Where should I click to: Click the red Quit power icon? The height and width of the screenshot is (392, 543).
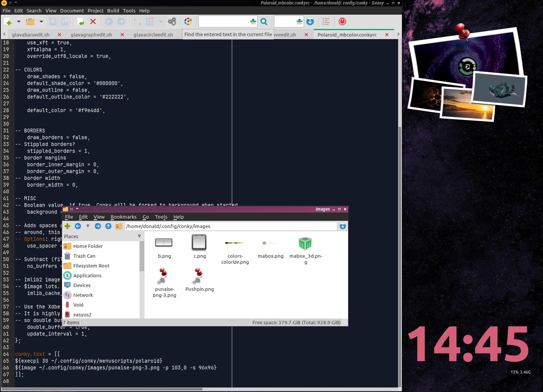click(342, 21)
